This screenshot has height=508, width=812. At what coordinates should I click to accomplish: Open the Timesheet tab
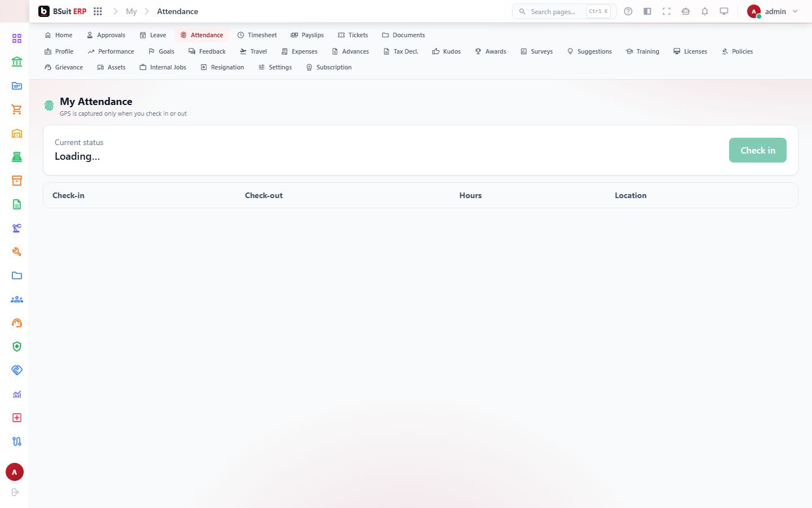[257, 35]
